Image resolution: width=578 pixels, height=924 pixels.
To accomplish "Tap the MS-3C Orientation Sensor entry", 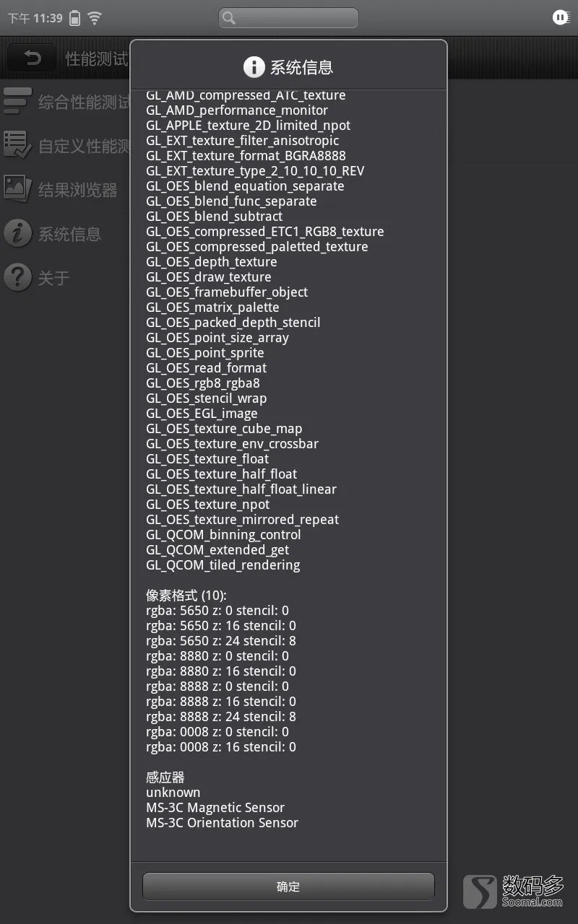I will 222,823.
